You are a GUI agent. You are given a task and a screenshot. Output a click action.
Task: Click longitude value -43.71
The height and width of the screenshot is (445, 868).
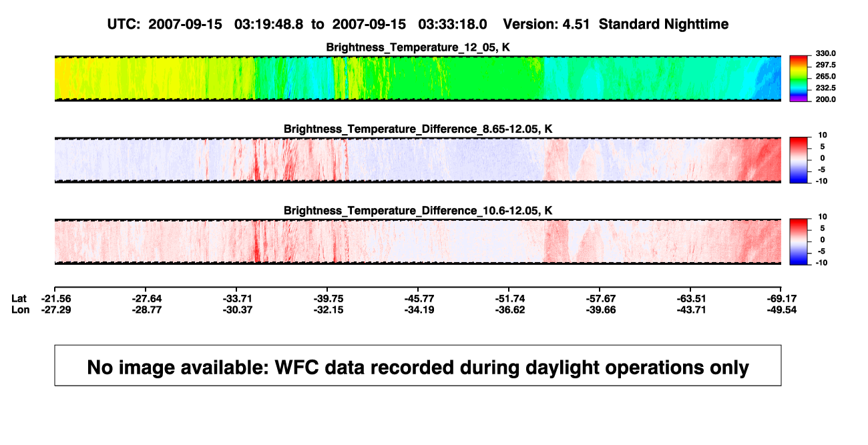691,310
